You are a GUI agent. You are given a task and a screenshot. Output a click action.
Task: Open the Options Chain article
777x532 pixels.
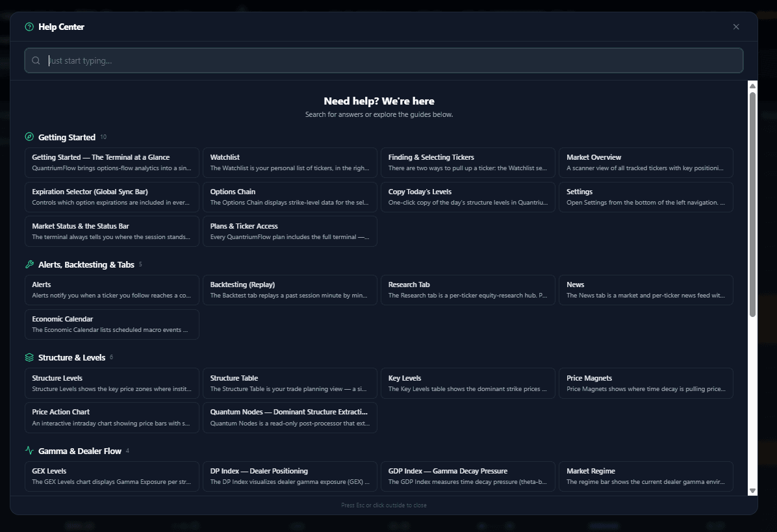(x=290, y=197)
